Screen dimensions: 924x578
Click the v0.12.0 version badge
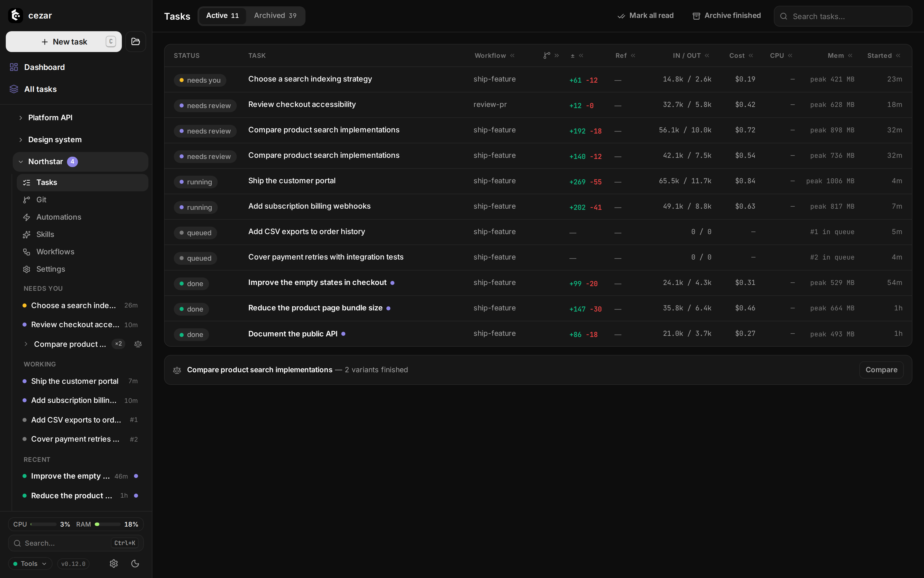73,564
